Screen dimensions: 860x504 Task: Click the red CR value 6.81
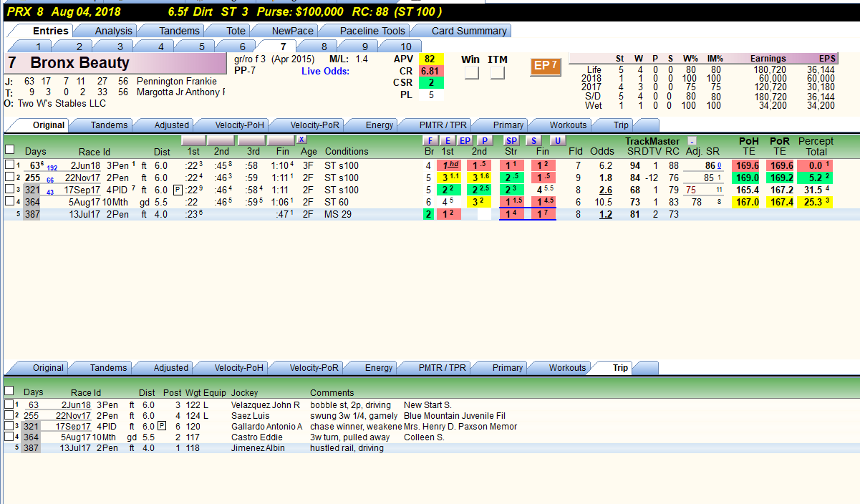430,72
